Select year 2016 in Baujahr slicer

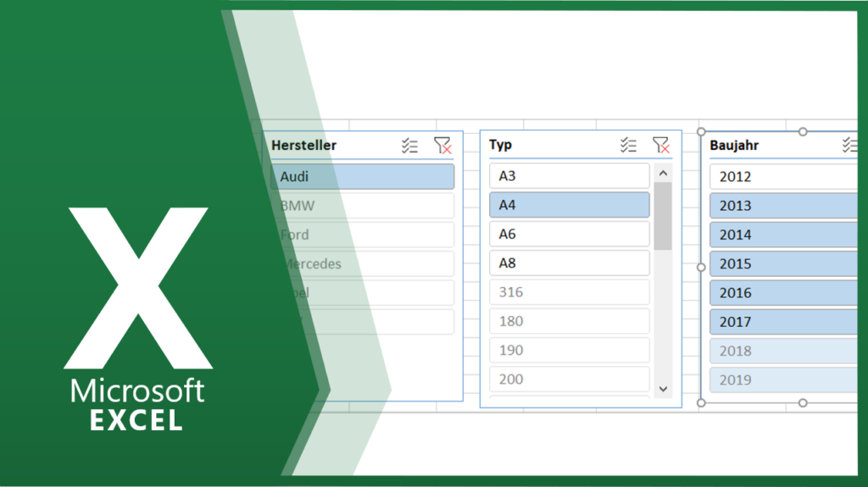pos(783,293)
